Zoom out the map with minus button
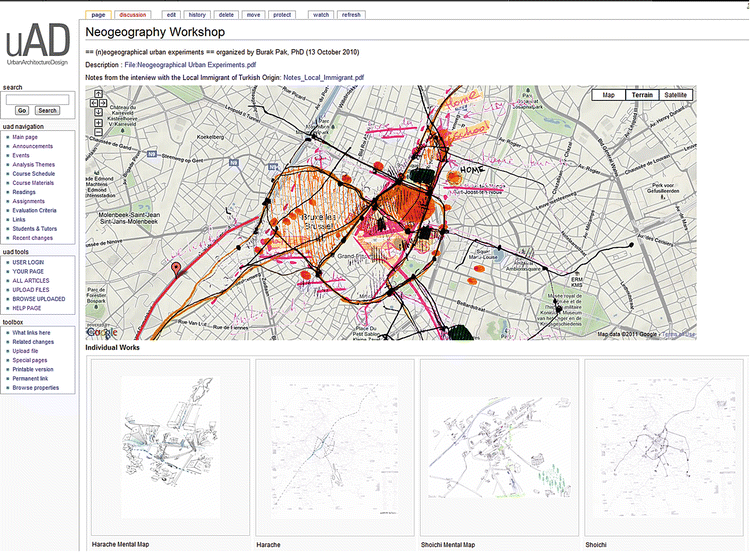The image size is (750, 552). (x=98, y=132)
